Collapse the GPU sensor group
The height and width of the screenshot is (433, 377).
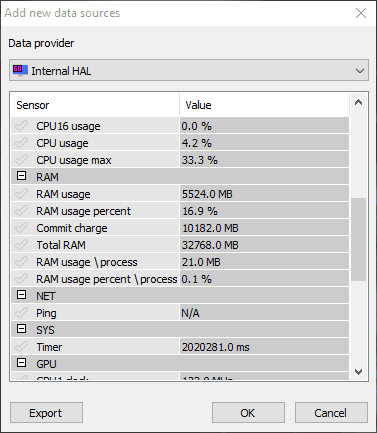pos(21,363)
